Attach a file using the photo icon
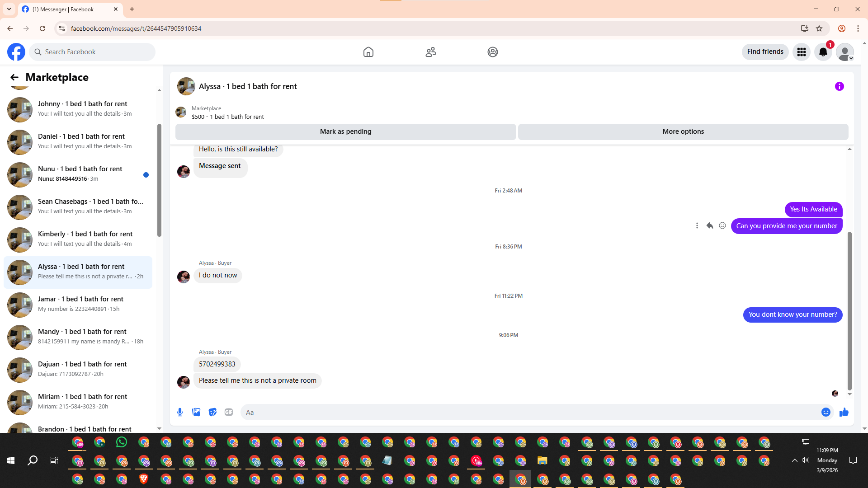The width and height of the screenshot is (868, 488). point(196,412)
